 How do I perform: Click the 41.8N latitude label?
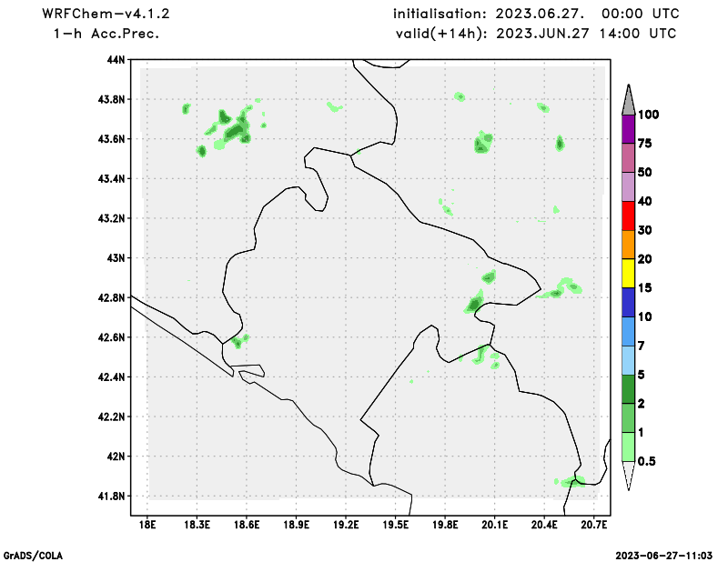pyautogui.click(x=111, y=497)
